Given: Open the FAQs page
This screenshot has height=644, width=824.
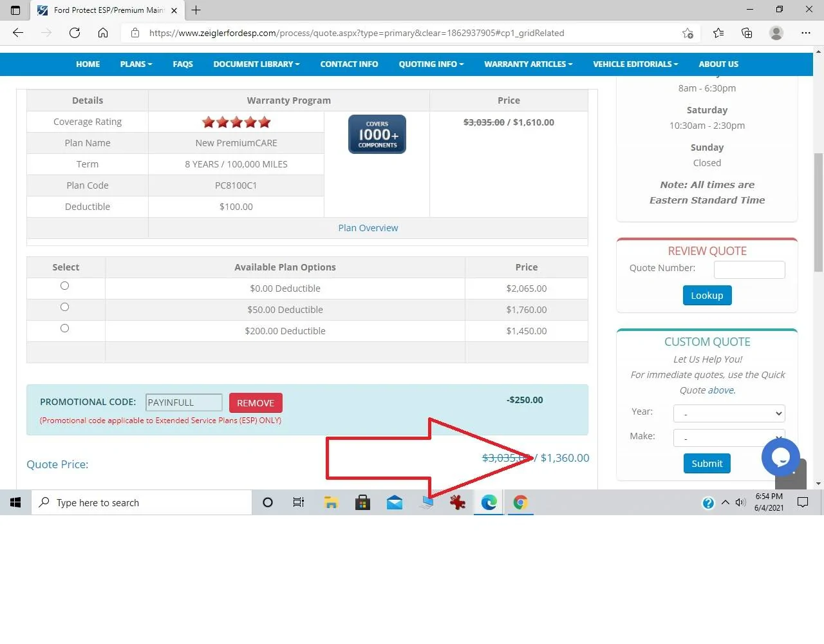Looking at the screenshot, I should click(183, 64).
